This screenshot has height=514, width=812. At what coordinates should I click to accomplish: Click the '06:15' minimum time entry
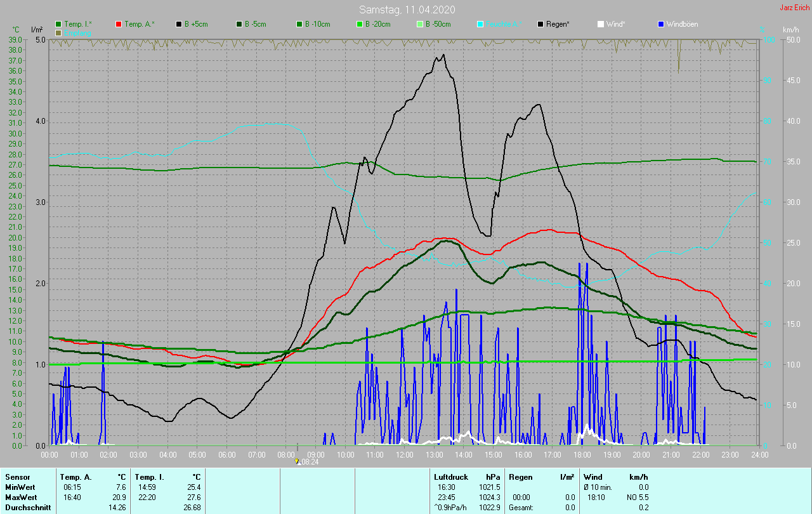click(x=72, y=487)
